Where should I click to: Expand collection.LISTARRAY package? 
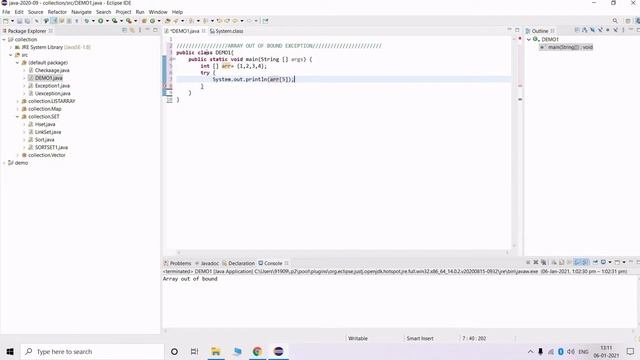point(18,101)
